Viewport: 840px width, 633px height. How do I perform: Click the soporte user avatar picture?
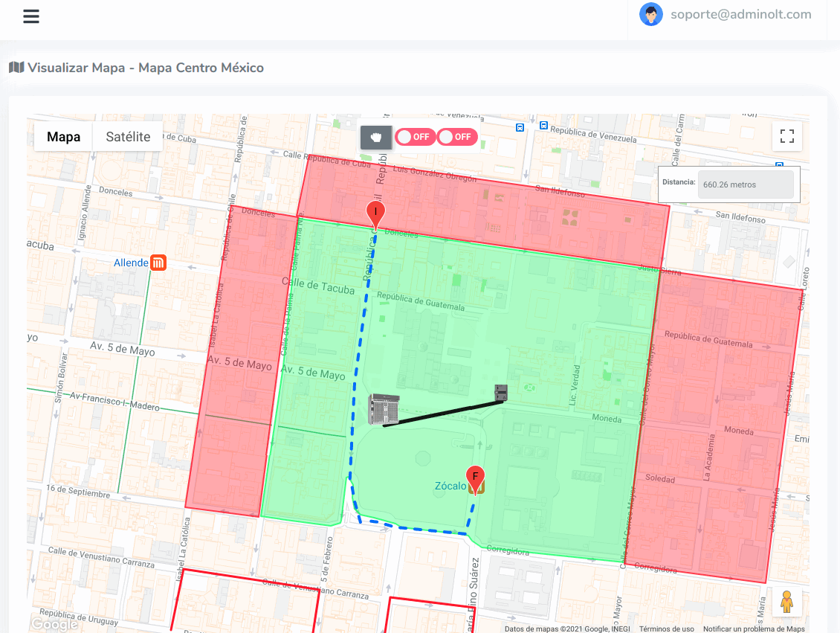651,14
